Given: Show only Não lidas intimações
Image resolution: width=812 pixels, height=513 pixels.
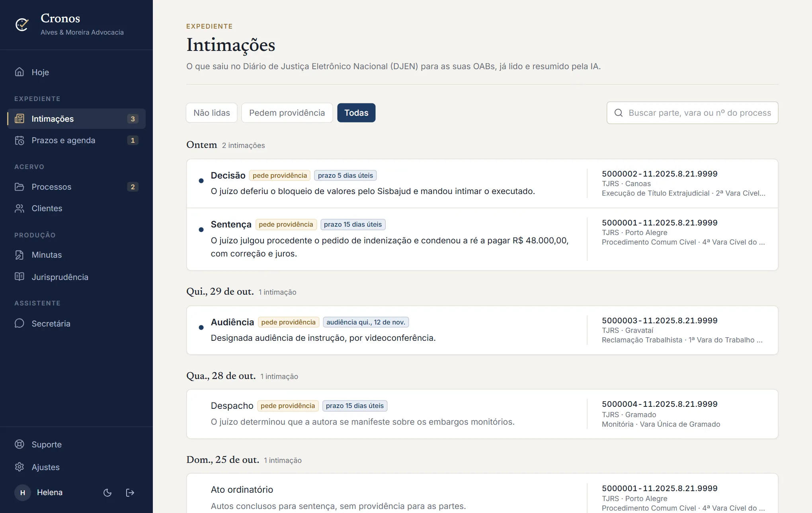Looking at the screenshot, I should coord(212,113).
